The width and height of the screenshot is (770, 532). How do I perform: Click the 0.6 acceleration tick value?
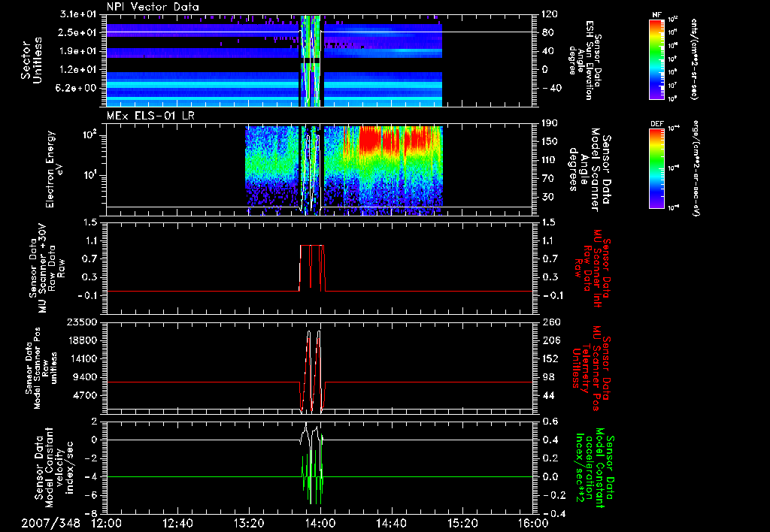[550, 422]
